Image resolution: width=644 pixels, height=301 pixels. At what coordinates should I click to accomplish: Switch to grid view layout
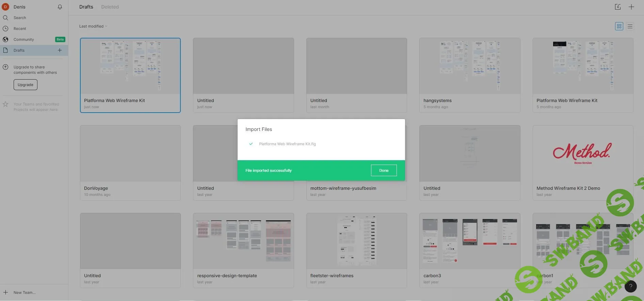click(619, 26)
